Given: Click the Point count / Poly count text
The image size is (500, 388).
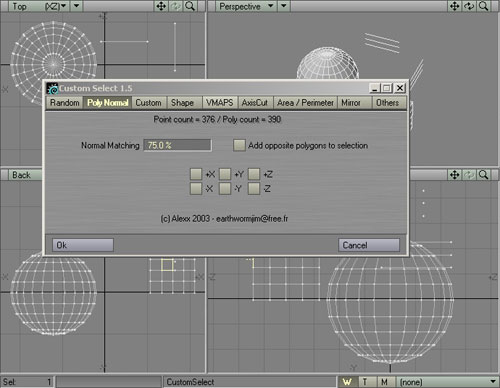Looking at the screenshot, I should 217,119.
